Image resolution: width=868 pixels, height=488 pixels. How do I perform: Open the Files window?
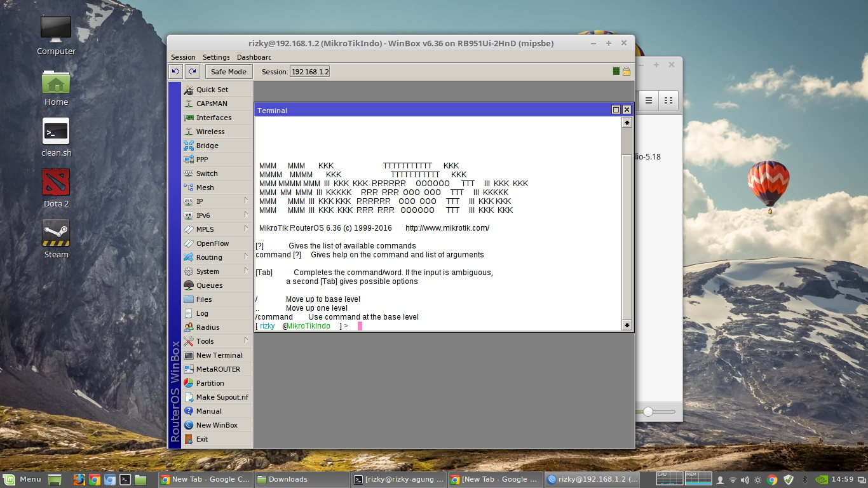(x=202, y=299)
